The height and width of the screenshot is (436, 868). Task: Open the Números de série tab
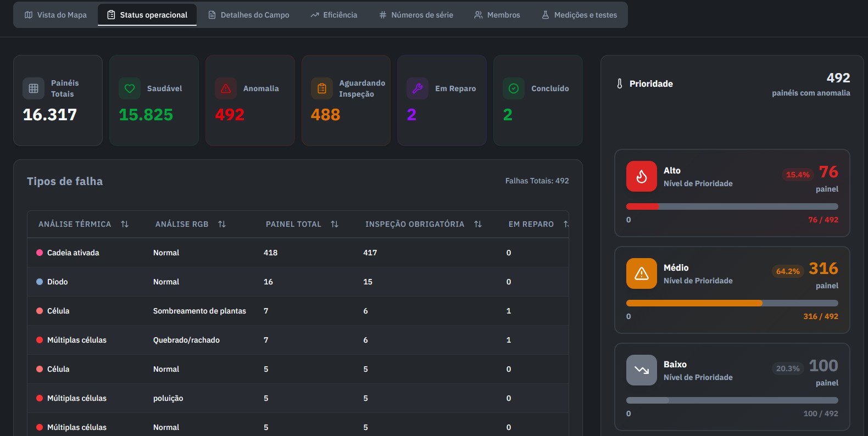point(416,15)
